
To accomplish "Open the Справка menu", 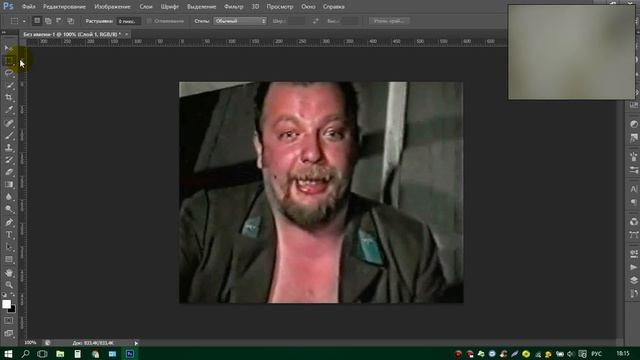I will click(x=333, y=7).
